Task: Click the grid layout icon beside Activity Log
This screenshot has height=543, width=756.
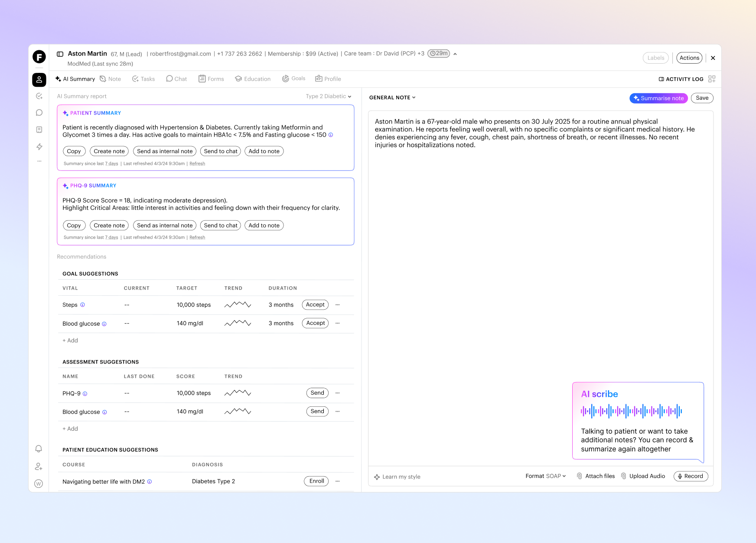Action: pyautogui.click(x=711, y=79)
